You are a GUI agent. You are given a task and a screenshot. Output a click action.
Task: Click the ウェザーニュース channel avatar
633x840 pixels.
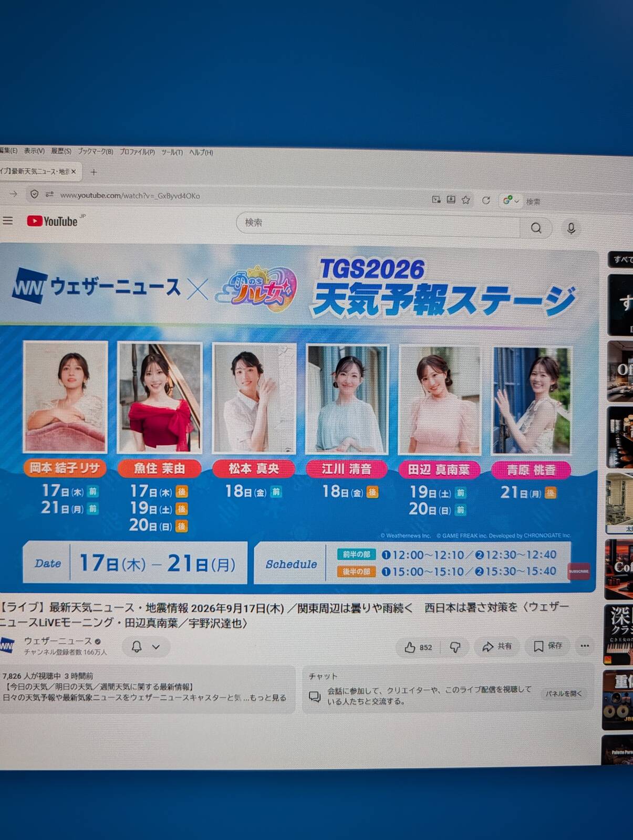click(x=6, y=645)
